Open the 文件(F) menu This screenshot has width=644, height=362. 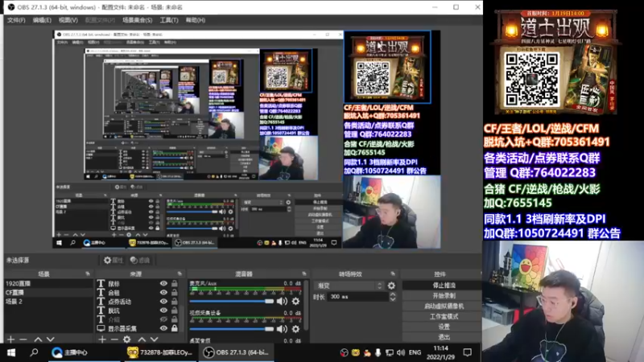click(x=16, y=20)
